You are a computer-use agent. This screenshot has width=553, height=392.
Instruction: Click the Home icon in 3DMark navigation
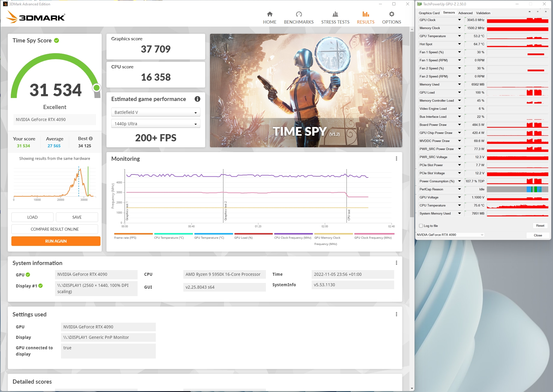coord(269,14)
